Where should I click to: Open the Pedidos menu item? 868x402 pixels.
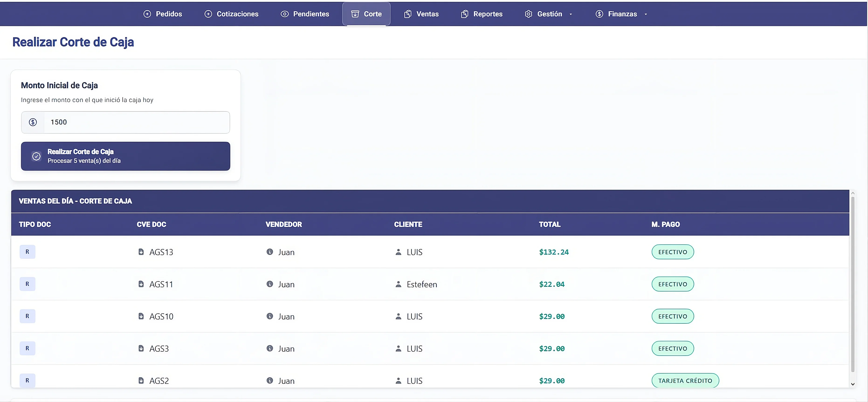[163, 14]
